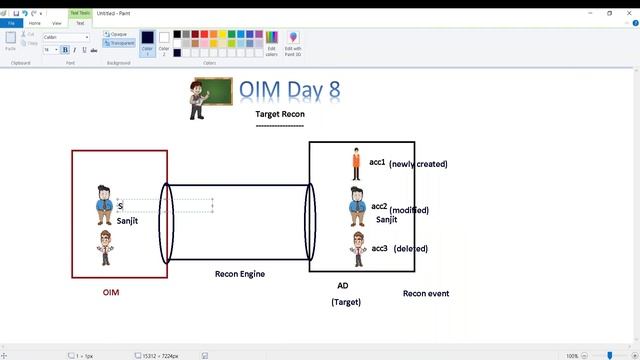Click the Paint app icon in the title bar

[4, 13]
